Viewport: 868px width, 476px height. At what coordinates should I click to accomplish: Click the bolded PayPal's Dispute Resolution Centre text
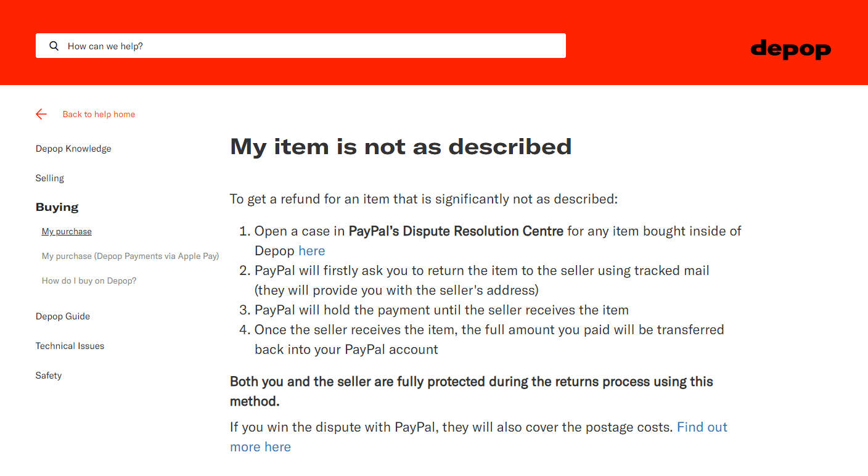tap(456, 231)
